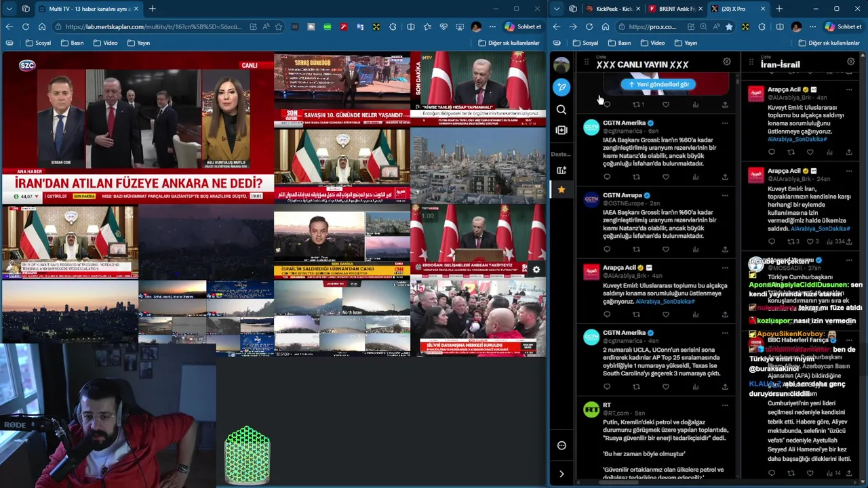Open the Basın bookmarks folder in Multi TV window
This screenshot has height=488, width=868.
(x=72, y=43)
